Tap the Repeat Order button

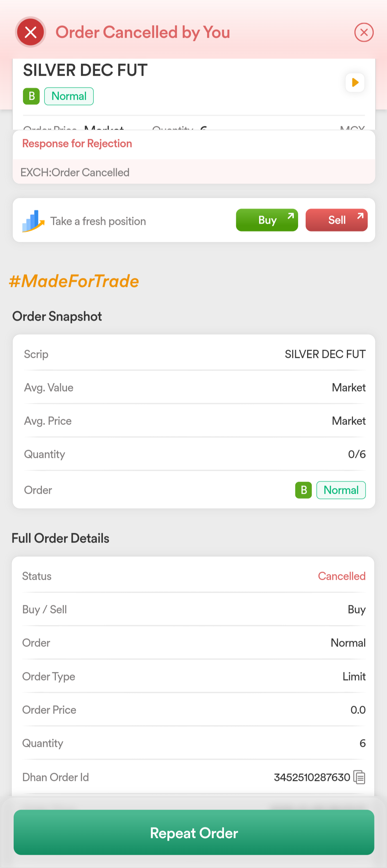[x=194, y=833]
